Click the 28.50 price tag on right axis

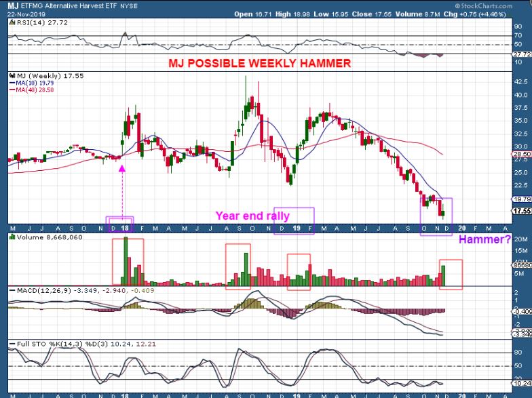click(522, 155)
